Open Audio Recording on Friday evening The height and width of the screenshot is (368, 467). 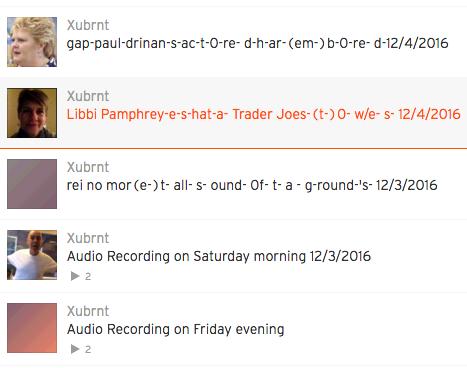(176, 329)
